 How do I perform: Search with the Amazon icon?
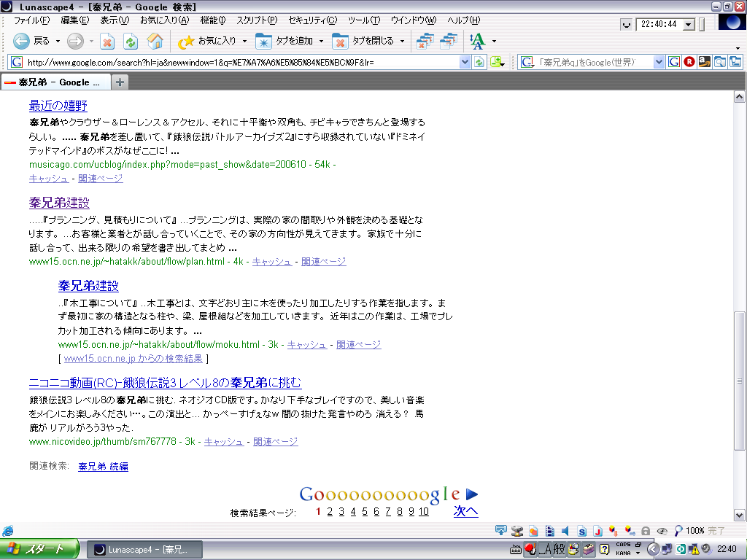704,62
